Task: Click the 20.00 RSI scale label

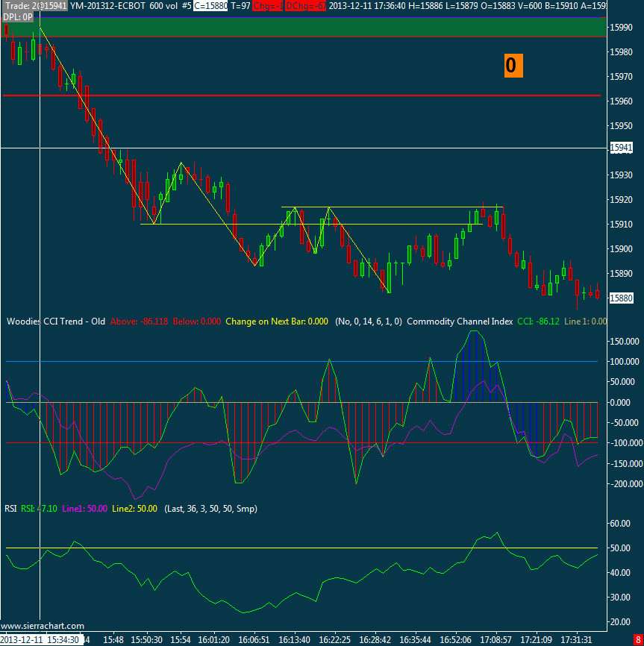Action: click(x=620, y=622)
